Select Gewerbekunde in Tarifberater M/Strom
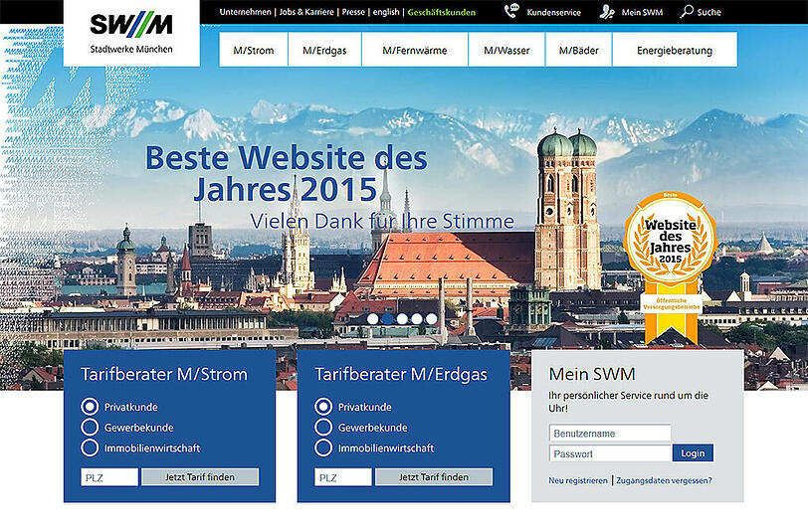 (90, 427)
